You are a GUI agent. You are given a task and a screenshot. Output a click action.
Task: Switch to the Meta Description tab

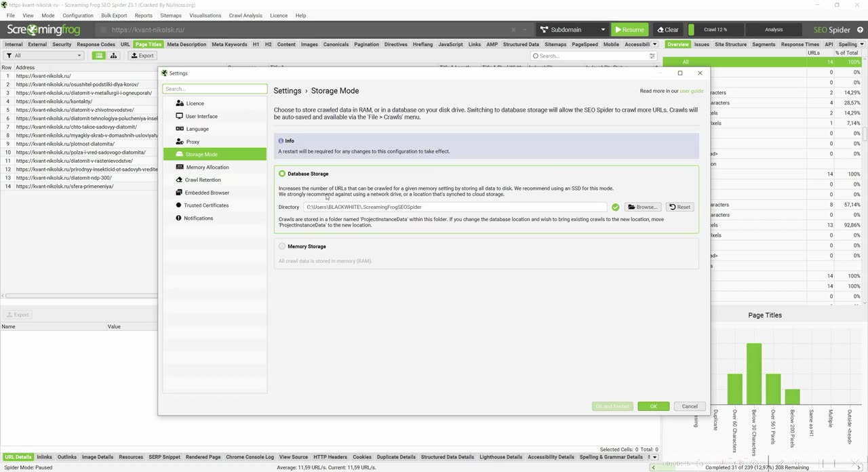(x=186, y=44)
